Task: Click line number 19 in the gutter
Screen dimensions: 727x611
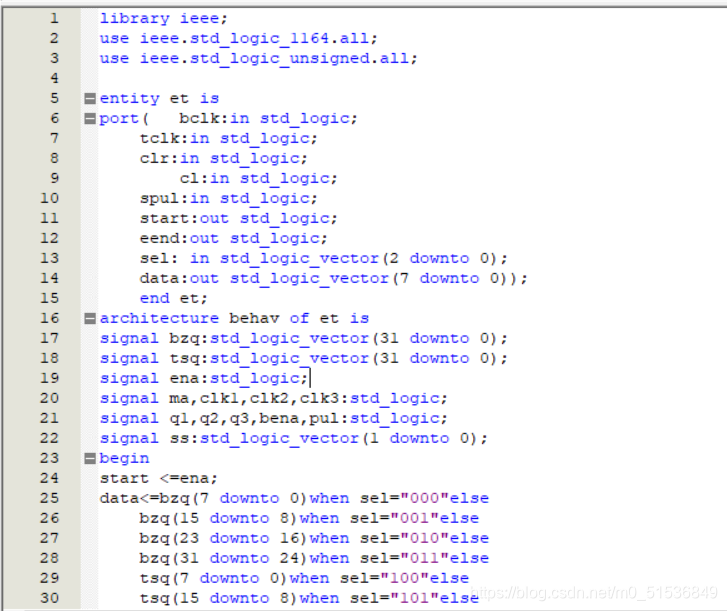Action: 50,378
